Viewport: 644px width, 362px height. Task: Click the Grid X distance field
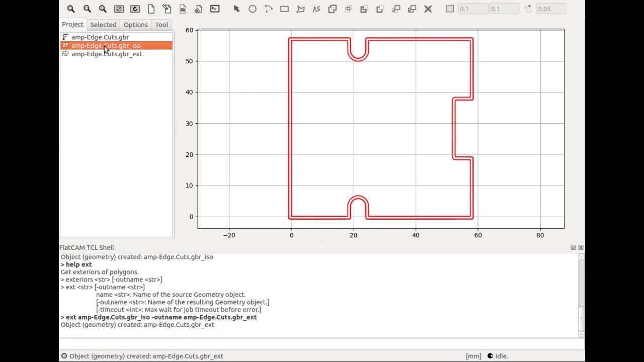click(473, 9)
